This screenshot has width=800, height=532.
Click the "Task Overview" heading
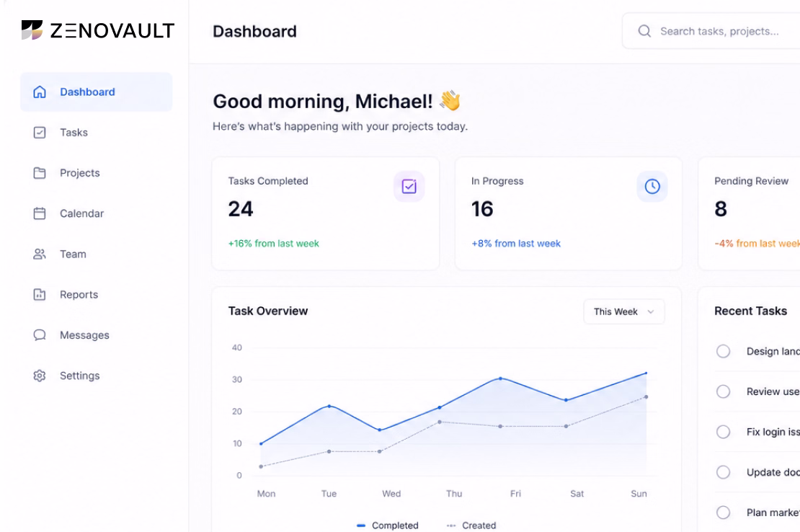click(x=268, y=311)
